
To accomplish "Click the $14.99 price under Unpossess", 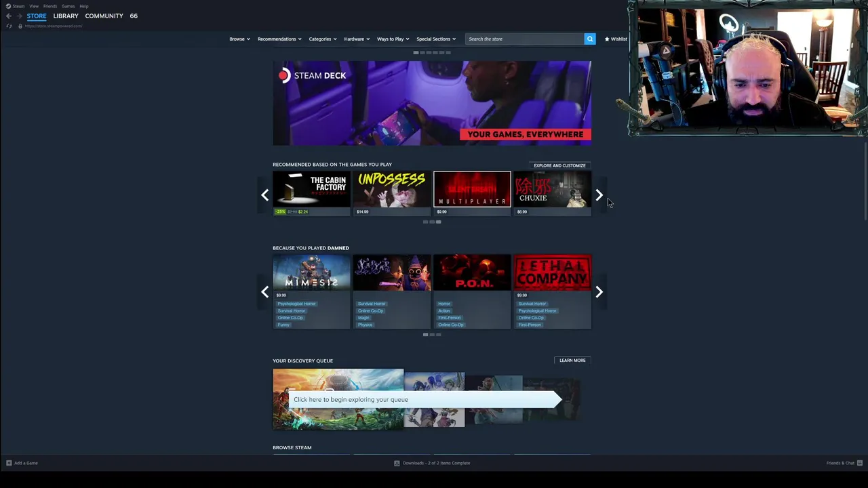I will (363, 211).
